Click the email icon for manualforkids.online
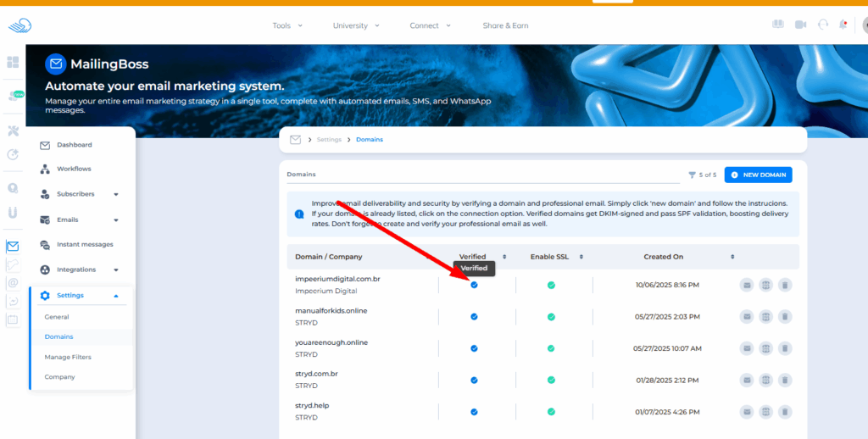 746,317
